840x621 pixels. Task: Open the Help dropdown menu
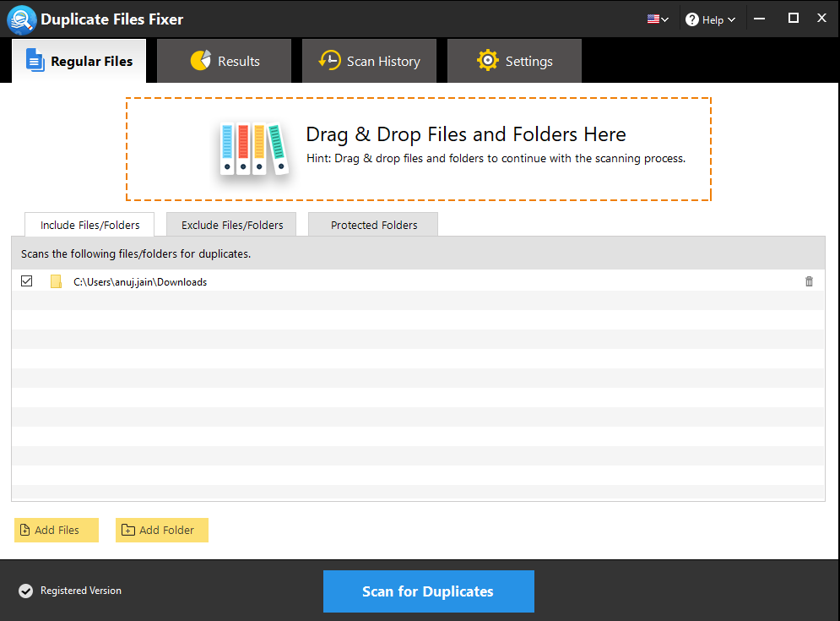710,19
